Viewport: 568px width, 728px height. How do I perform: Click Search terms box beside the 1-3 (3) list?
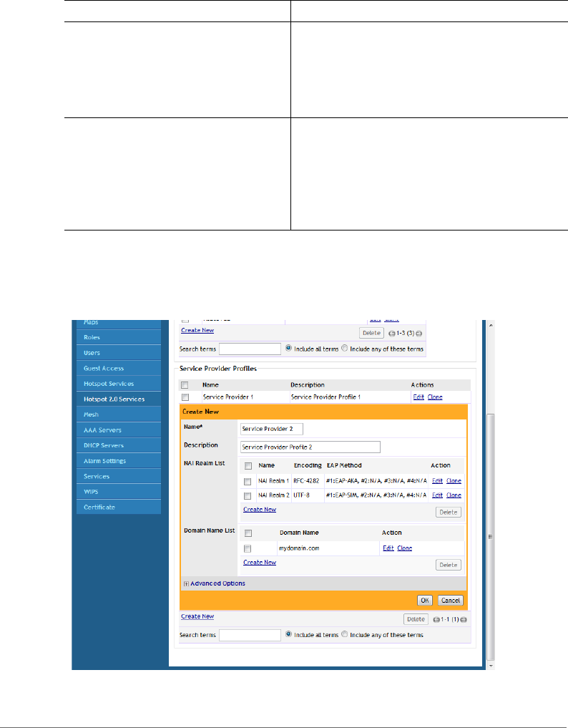(x=250, y=349)
